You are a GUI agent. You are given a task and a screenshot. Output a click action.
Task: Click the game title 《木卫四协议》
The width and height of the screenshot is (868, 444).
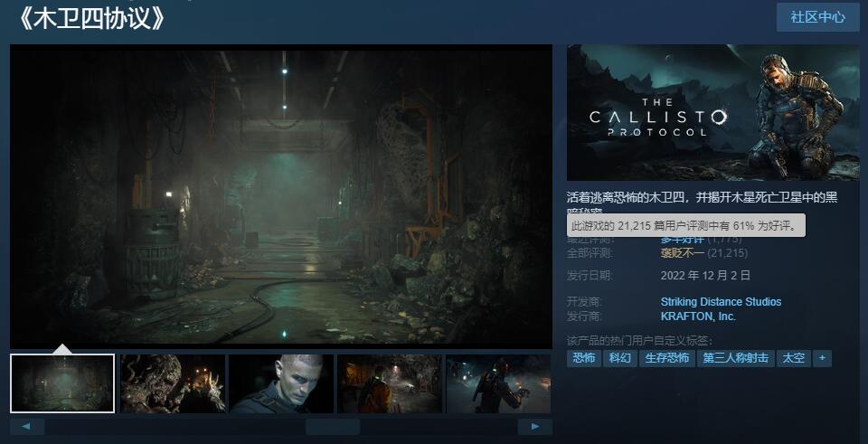point(90,18)
